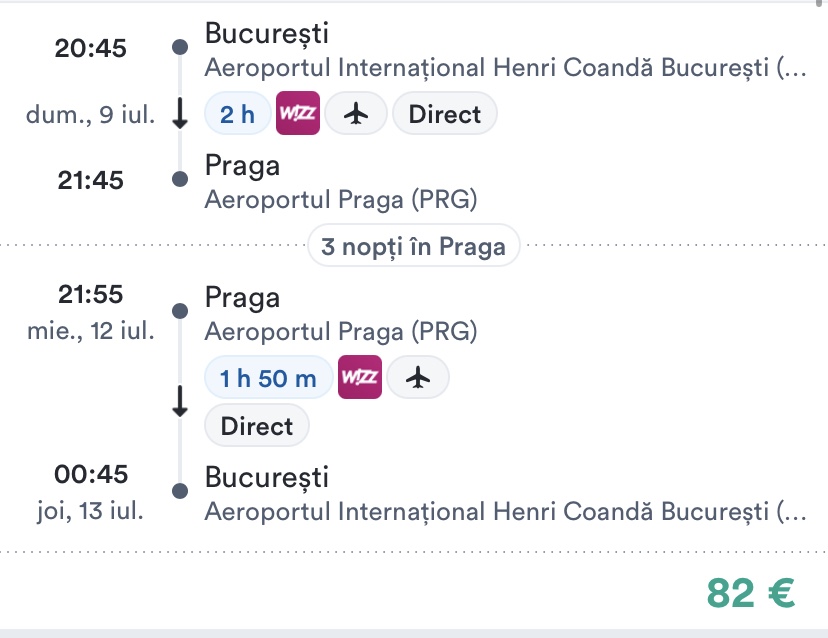Click the down arrow on return segment
Viewport: 828px width, 638px height.
coord(180,402)
